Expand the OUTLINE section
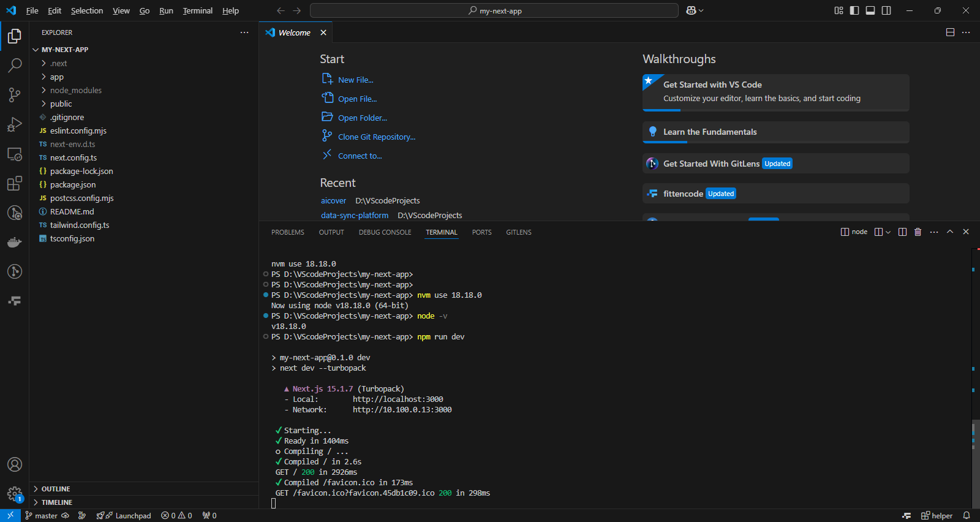 point(56,489)
